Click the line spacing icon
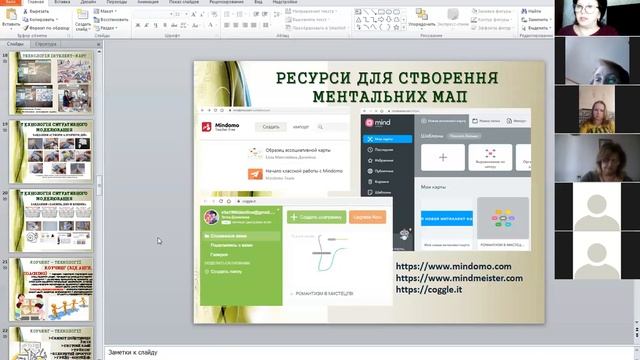The width and height of the screenshot is (640, 360). pos(278,14)
